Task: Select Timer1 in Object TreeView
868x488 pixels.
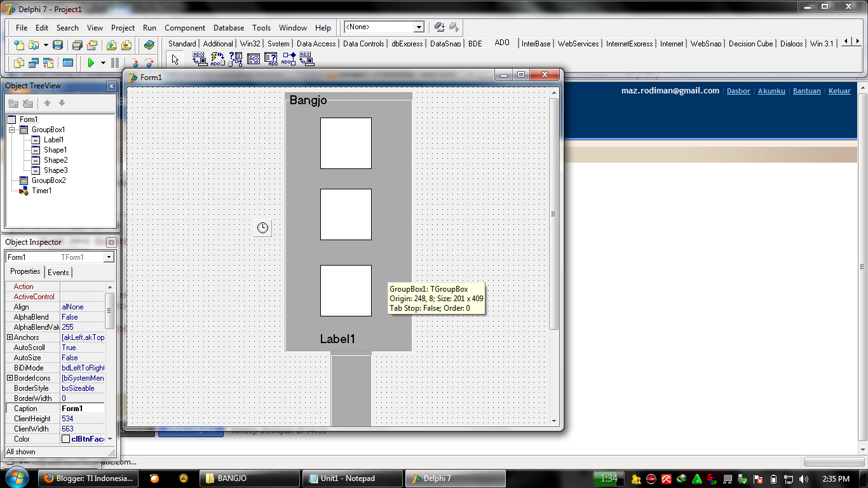Action: point(42,191)
